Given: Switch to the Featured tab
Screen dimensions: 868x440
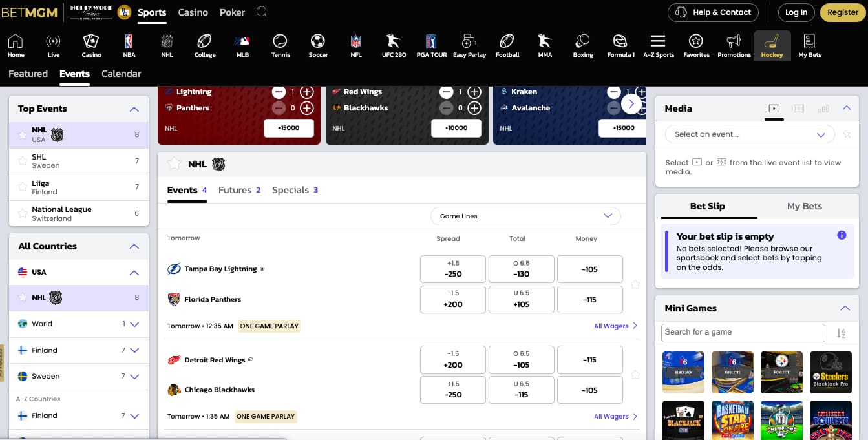Looking at the screenshot, I should click(28, 74).
